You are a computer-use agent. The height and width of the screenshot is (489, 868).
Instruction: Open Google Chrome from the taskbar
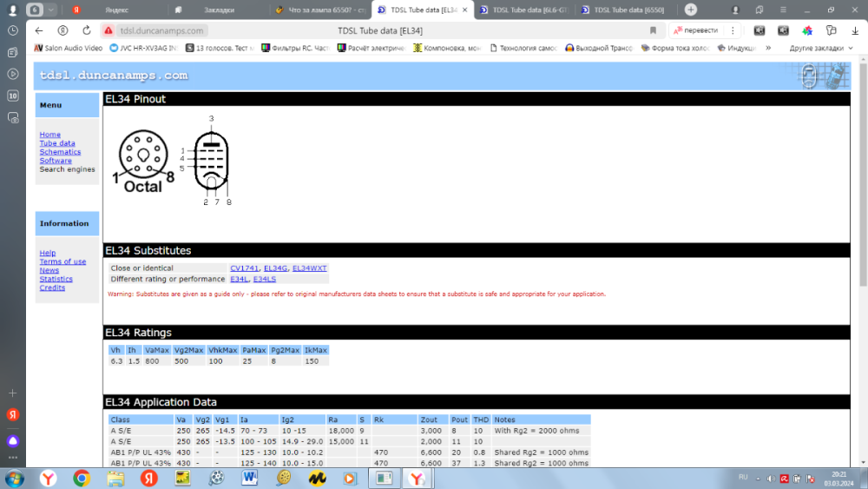[82, 478]
